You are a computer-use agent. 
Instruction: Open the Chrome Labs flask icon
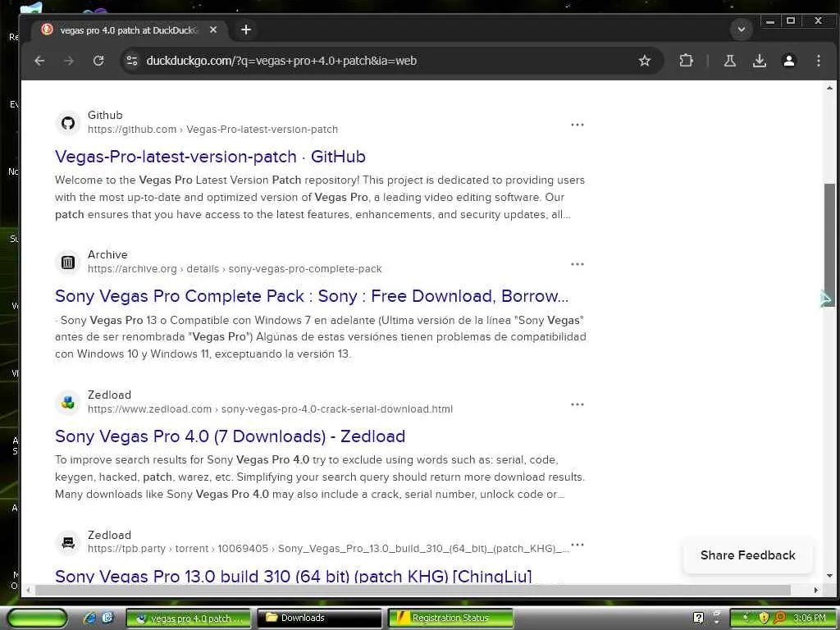tap(729, 61)
